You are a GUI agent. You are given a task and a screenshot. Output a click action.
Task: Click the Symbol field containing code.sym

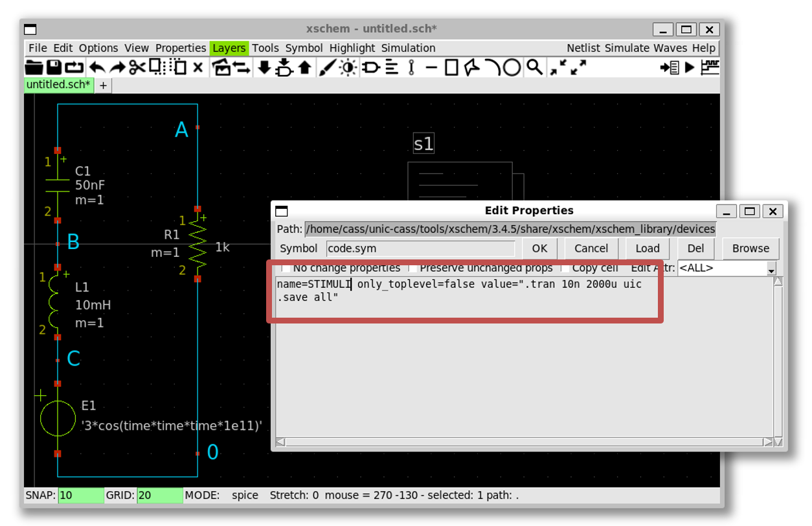[420, 248]
